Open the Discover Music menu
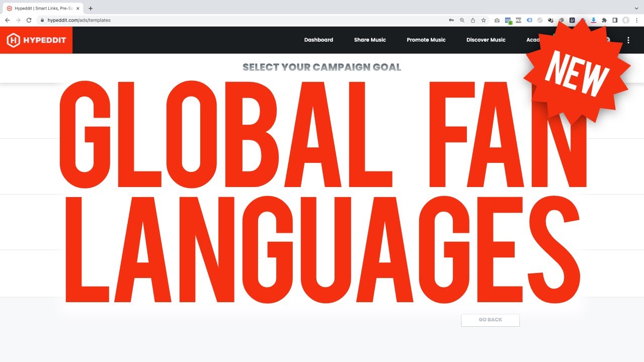 [486, 40]
